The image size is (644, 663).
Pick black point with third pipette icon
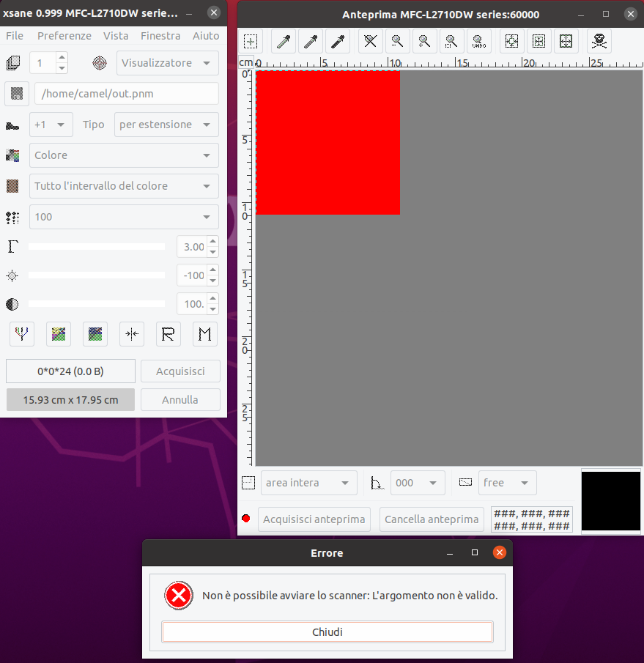pyautogui.click(x=338, y=41)
